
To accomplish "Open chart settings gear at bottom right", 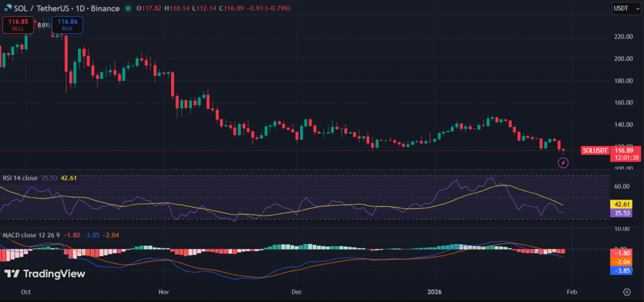I will (626, 292).
